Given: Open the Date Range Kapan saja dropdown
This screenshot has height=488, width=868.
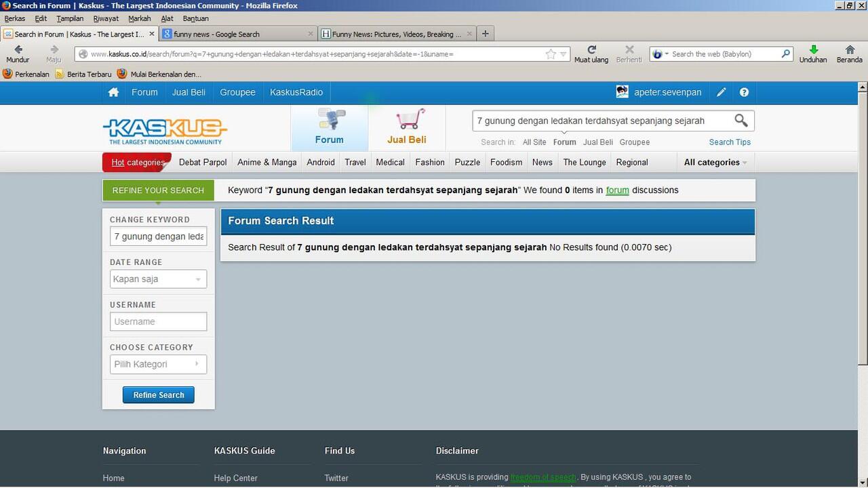Looking at the screenshot, I should pyautogui.click(x=158, y=279).
